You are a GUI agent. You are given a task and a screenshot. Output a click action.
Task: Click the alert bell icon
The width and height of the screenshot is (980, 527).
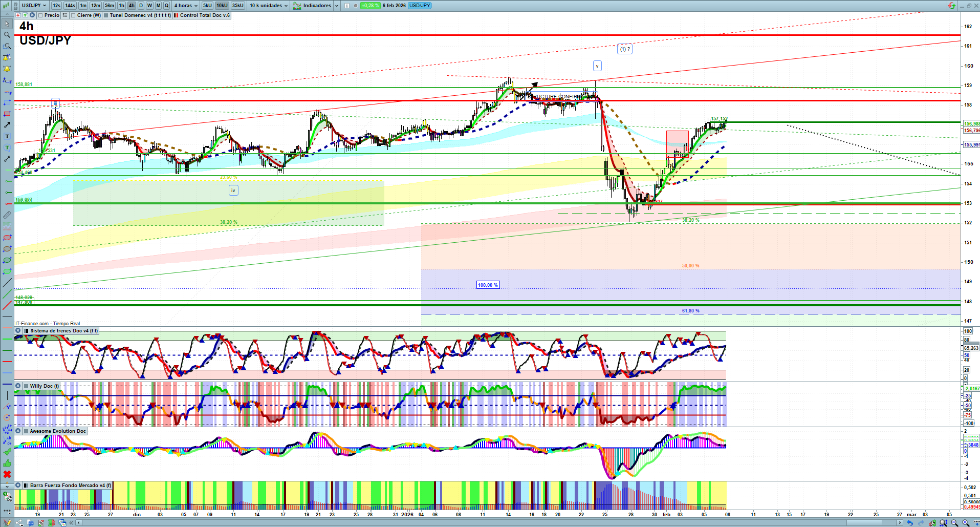click(7, 69)
